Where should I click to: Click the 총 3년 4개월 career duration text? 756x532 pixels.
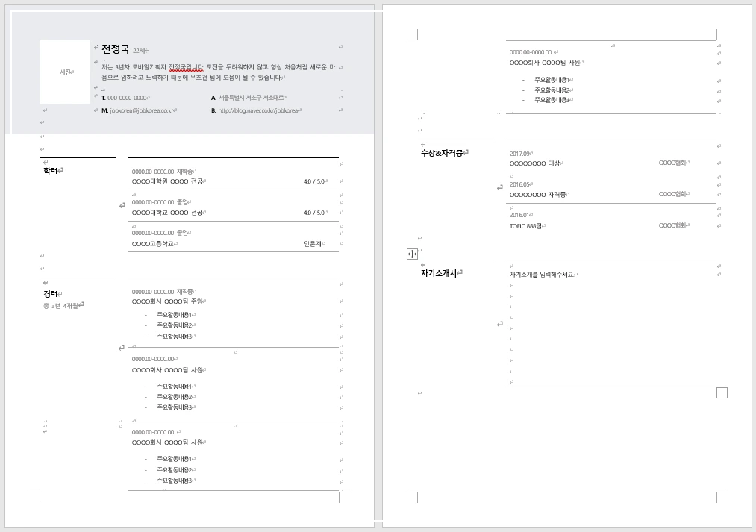(x=62, y=304)
